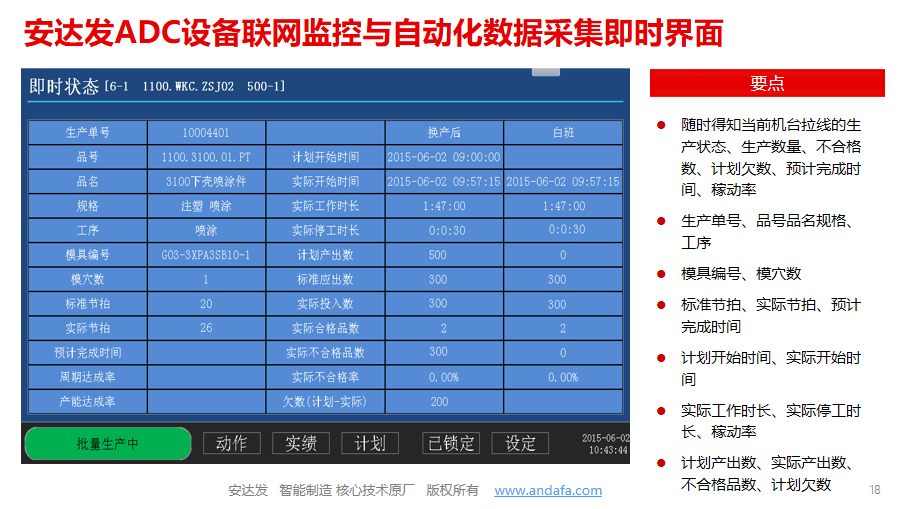Click the gray handle atop the status panel

[x=545, y=72]
